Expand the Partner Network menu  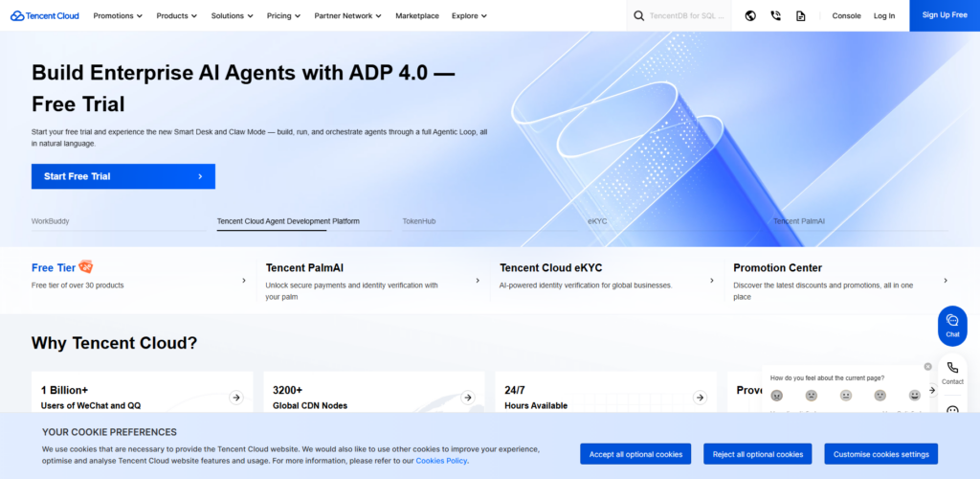[348, 15]
